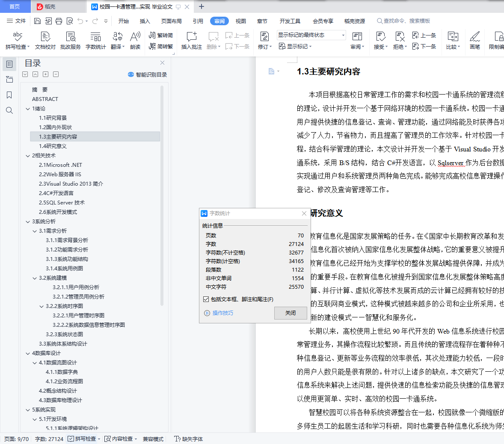Convert simplified to traditional (简转繁)
The width and height of the screenshot is (504, 444).
161,47
